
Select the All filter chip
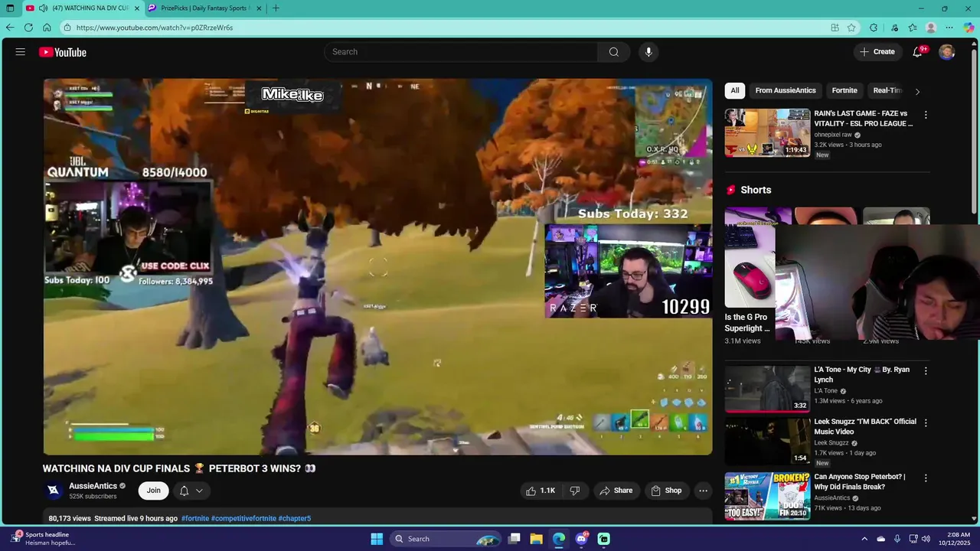[735, 90]
